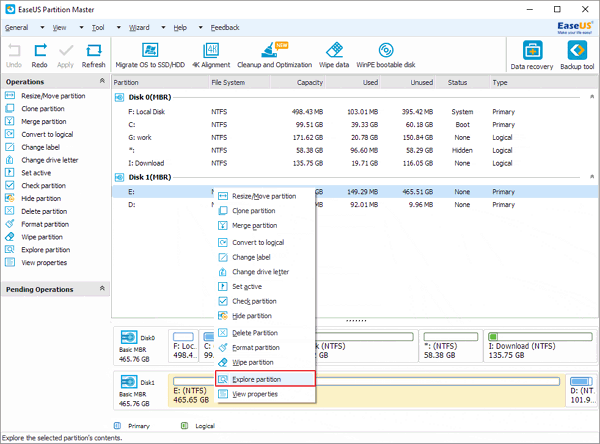Choose Explore partition from context menu
This screenshot has height=444, width=600.
coord(265,379)
